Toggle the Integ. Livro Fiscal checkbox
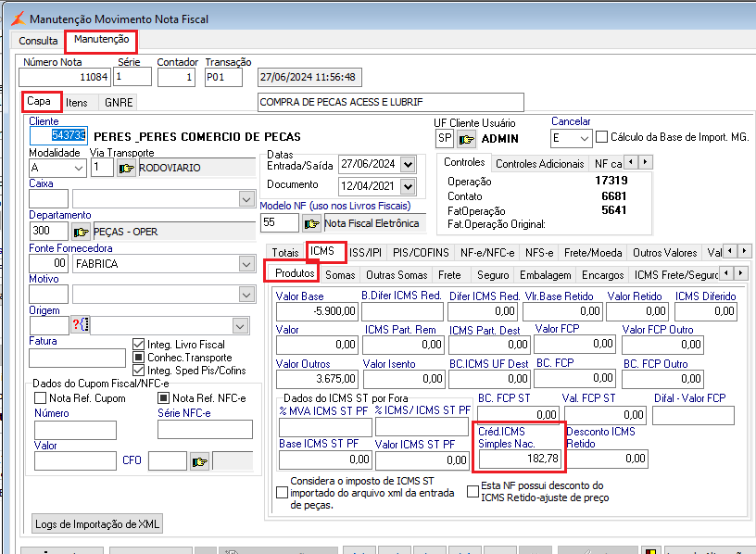Screen dimensions: 756x554 point(139,345)
